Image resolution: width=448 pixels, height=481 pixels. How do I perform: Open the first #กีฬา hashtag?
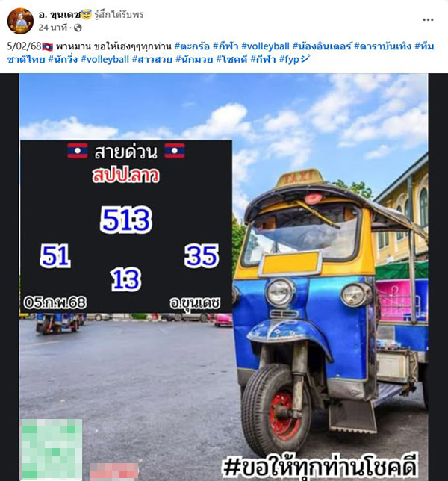225,46
